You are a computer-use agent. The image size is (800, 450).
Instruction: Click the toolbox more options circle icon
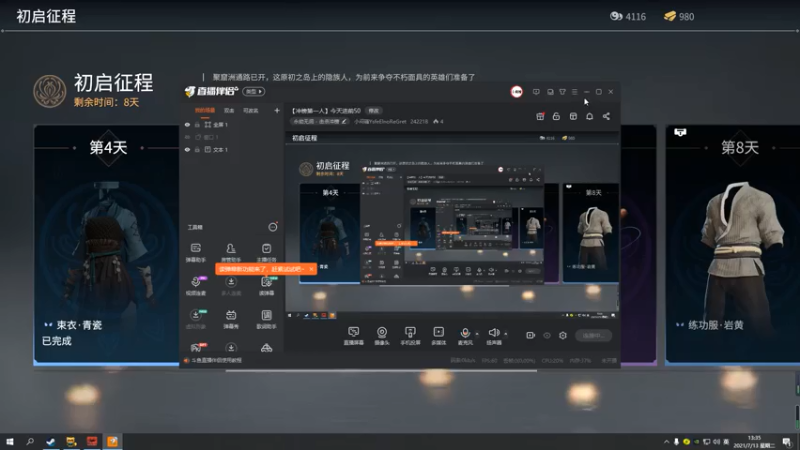[x=273, y=227]
